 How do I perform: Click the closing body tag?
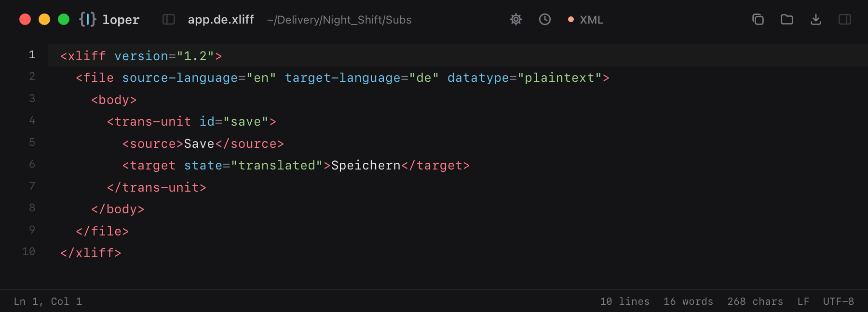(x=118, y=209)
